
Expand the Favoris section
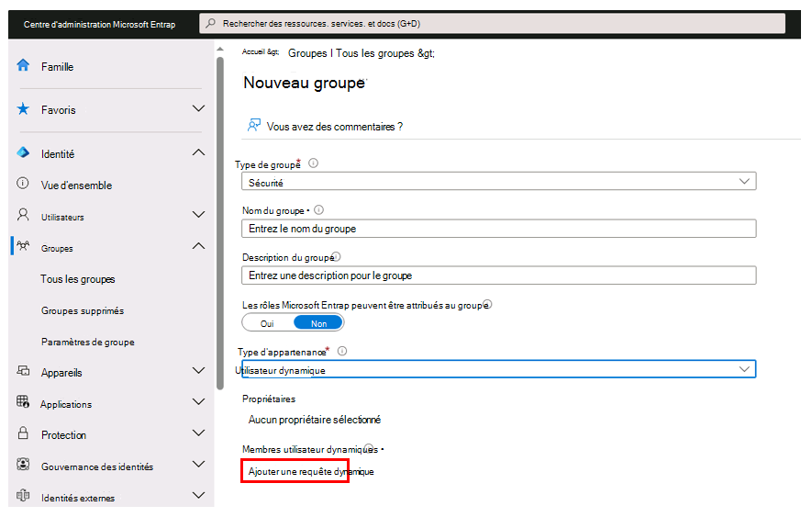coord(198,108)
